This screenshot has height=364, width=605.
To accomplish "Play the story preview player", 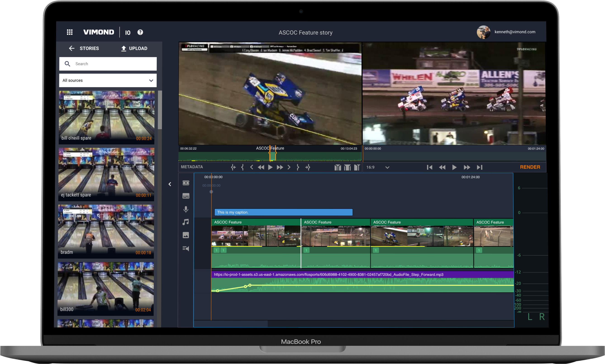I will pyautogui.click(x=454, y=167).
